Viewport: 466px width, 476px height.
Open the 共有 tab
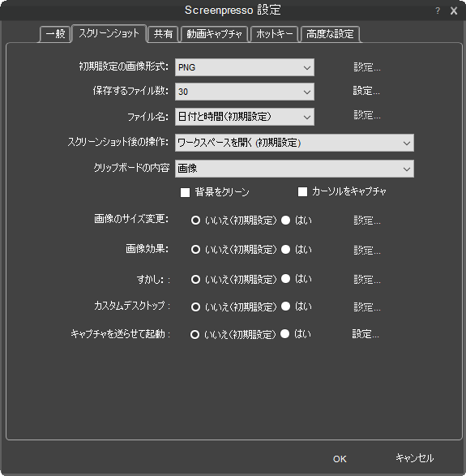pyautogui.click(x=163, y=34)
